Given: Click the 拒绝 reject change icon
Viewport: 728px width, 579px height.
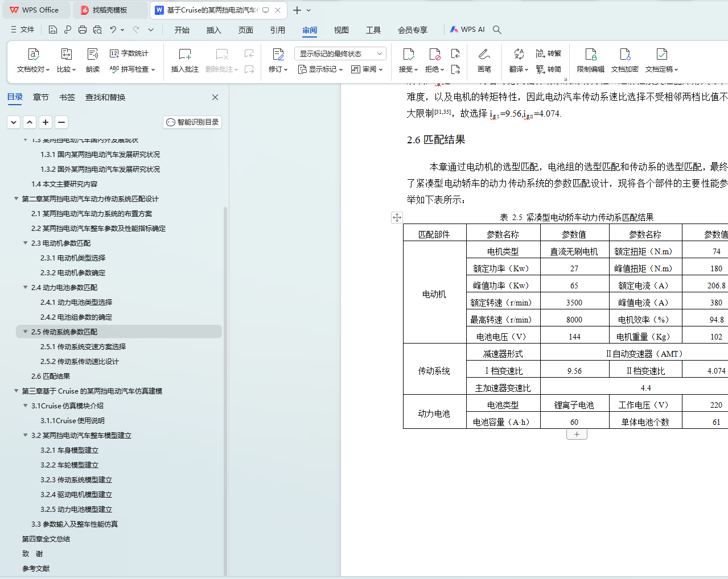Looking at the screenshot, I should [434, 54].
